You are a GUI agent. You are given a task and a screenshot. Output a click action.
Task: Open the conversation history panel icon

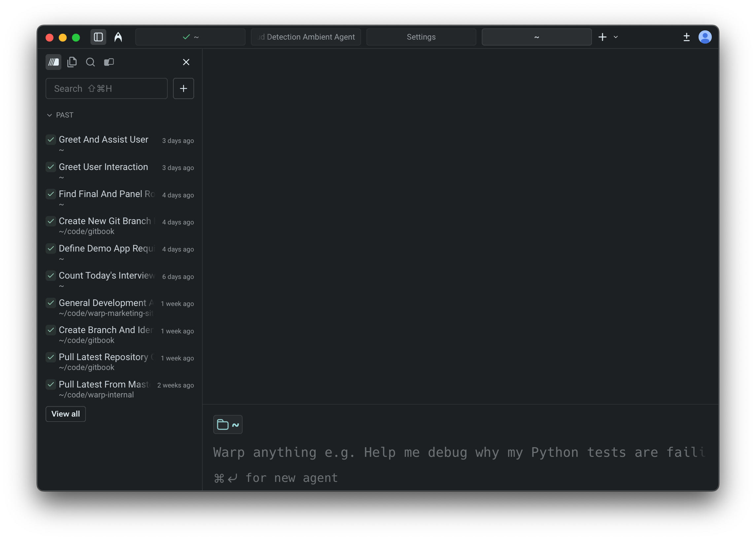tap(53, 62)
